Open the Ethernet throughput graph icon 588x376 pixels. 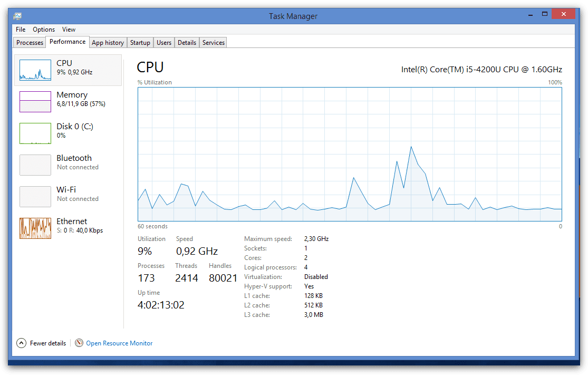(x=35, y=228)
